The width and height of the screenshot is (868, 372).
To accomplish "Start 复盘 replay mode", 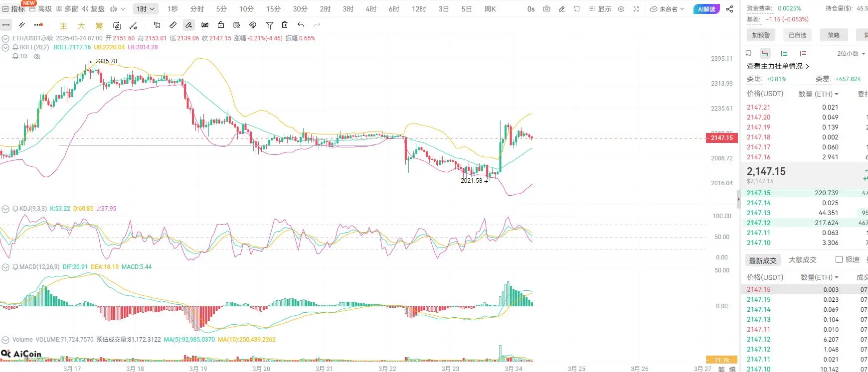I will (94, 9).
